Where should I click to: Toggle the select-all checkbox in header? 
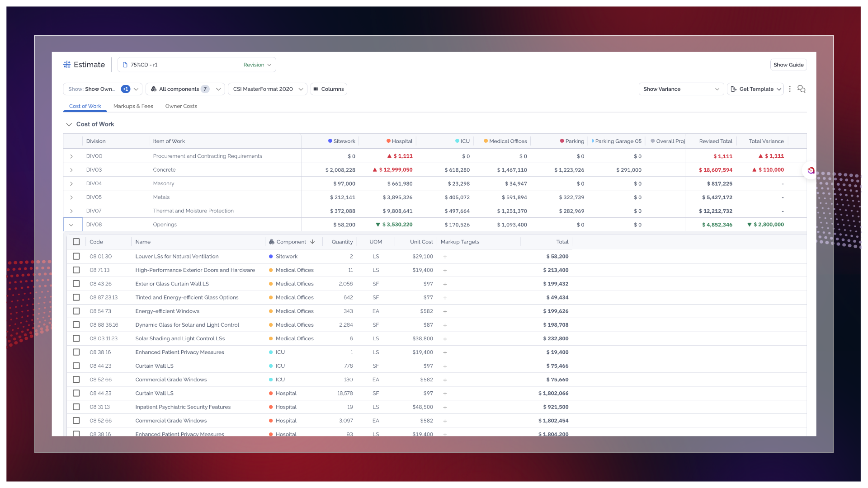coord(76,242)
